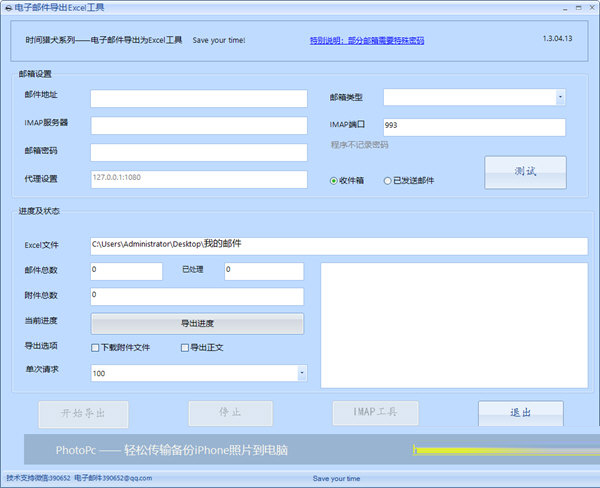Image resolution: width=600 pixels, height=488 pixels.
Task: Expand the 邮箱类型 dropdown
Action: (x=560, y=97)
